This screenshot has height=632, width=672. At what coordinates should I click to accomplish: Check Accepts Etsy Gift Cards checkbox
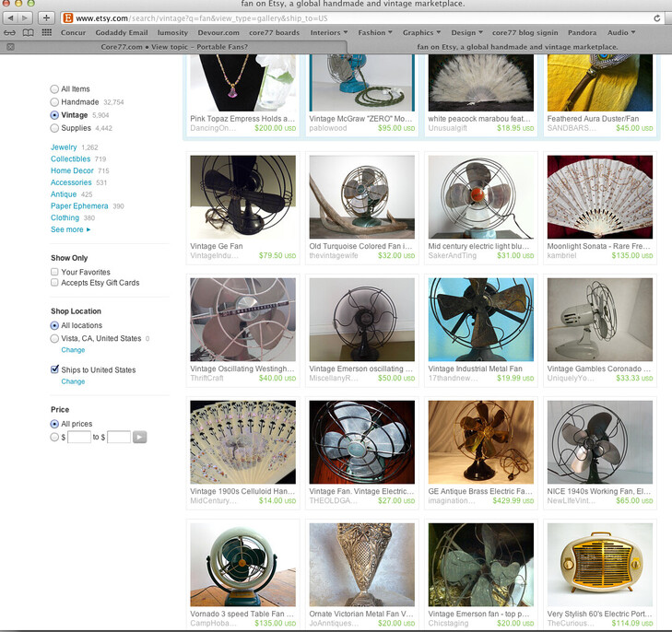click(54, 283)
